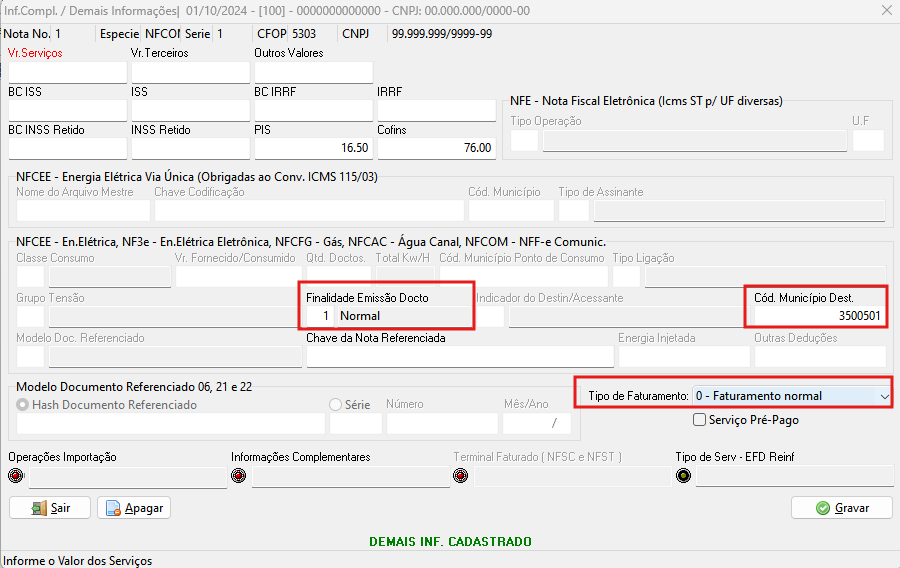This screenshot has width=900, height=568.
Task: Click the INSS Retido field
Action: click(191, 149)
